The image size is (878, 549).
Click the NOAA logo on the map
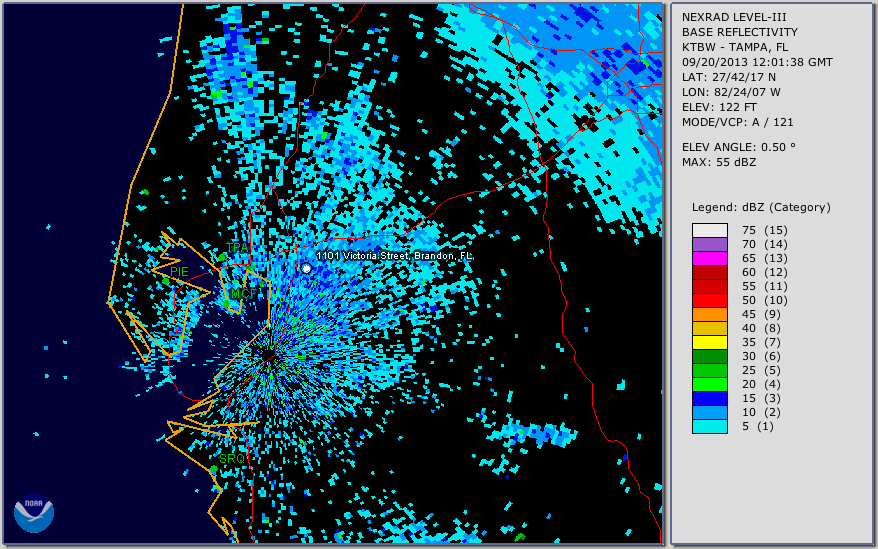[x=34, y=513]
